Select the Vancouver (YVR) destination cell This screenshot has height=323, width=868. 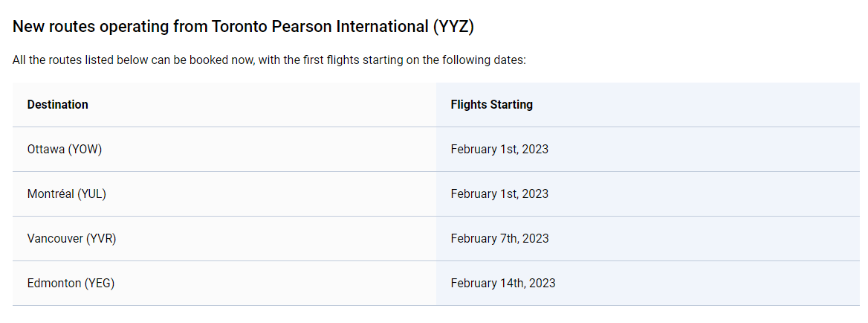(x=71, y=238)
